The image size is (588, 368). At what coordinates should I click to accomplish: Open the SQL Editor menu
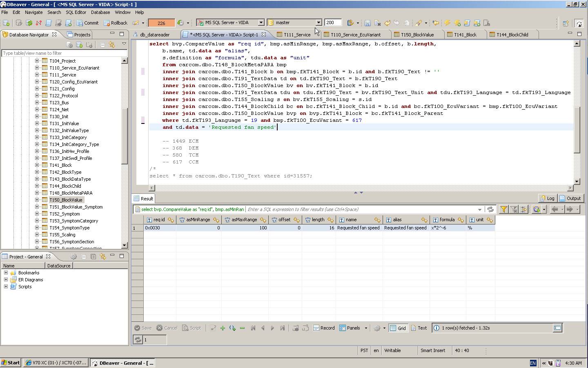pos(76,12)
